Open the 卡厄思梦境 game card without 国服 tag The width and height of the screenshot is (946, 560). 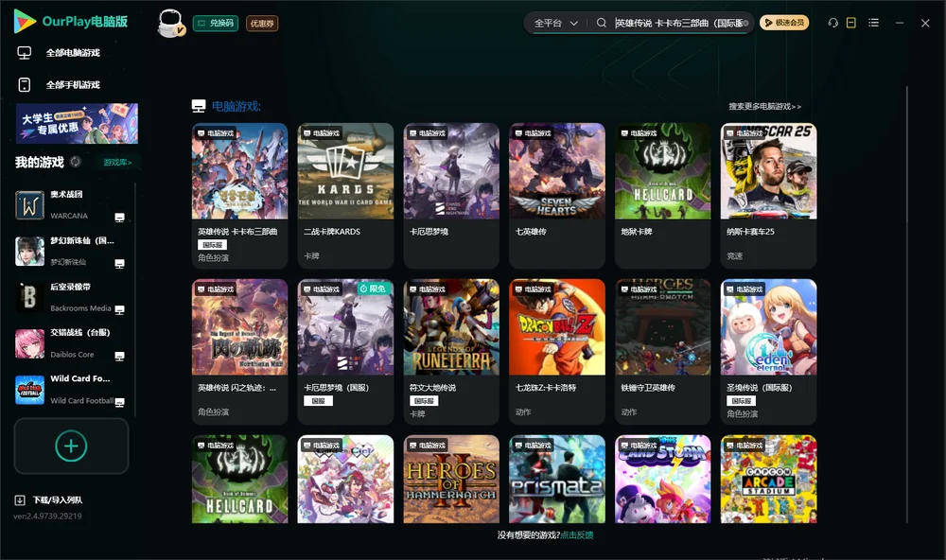coord(451,196)
